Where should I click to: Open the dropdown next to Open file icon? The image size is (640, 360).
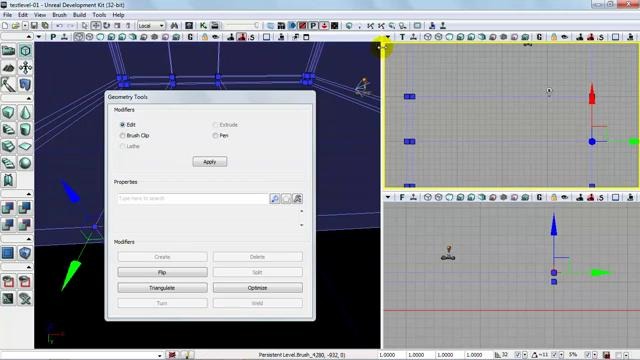point(25,25)
